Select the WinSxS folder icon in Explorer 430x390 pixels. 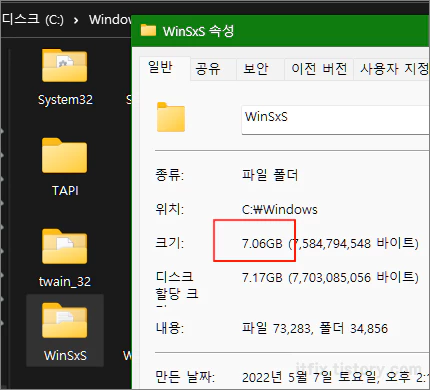64,321
